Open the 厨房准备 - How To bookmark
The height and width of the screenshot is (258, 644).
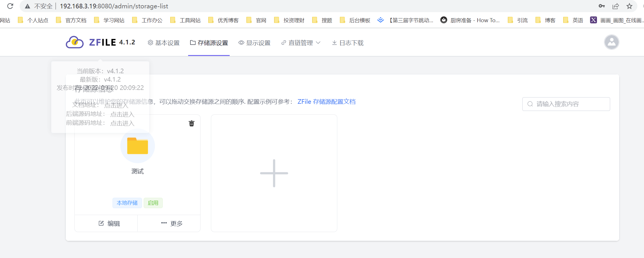[x=470, y=20]
